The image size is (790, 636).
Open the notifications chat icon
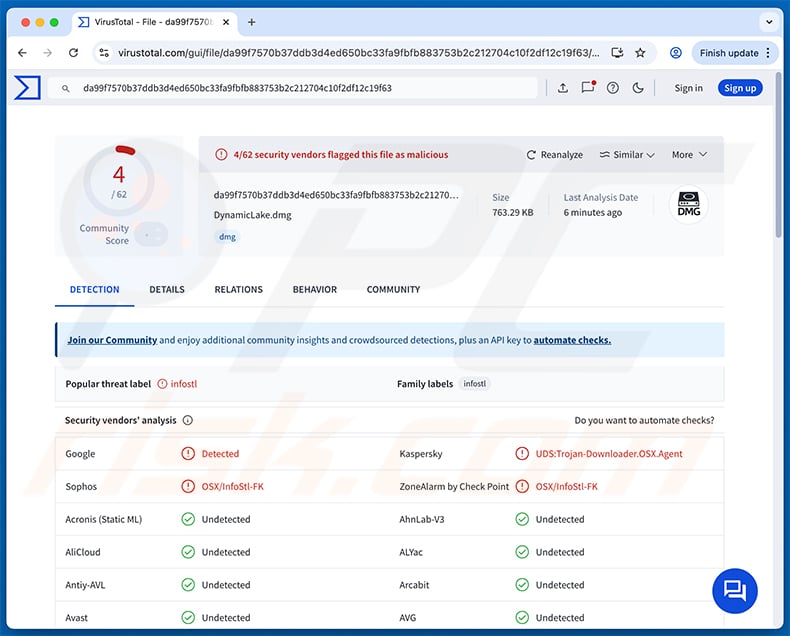588,88
